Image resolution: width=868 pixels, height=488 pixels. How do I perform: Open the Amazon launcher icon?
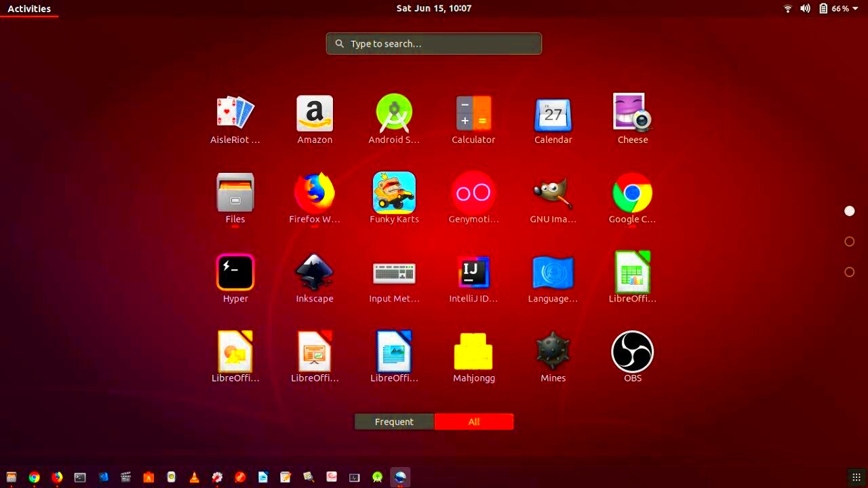[x=315, y=119]
